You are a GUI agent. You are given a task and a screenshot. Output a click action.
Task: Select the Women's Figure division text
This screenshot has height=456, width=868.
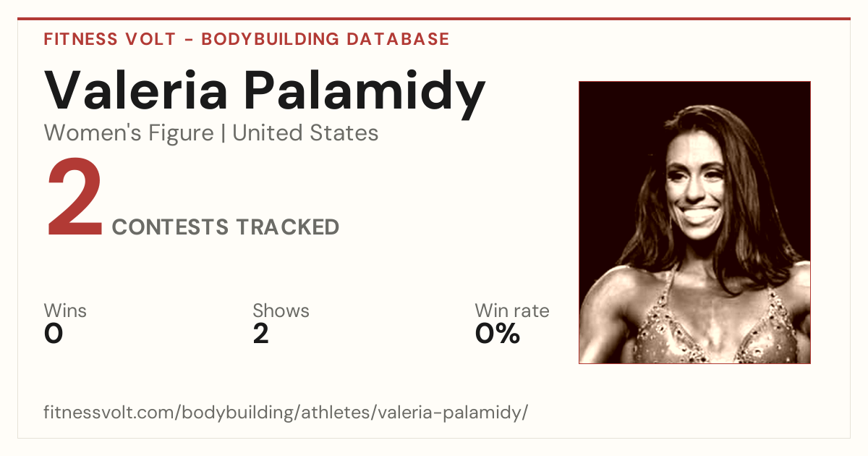(x=129, y=133)
